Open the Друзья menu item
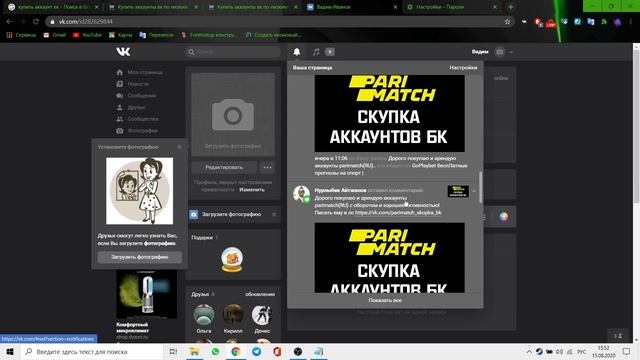640x360 pixels. [136, 107]
